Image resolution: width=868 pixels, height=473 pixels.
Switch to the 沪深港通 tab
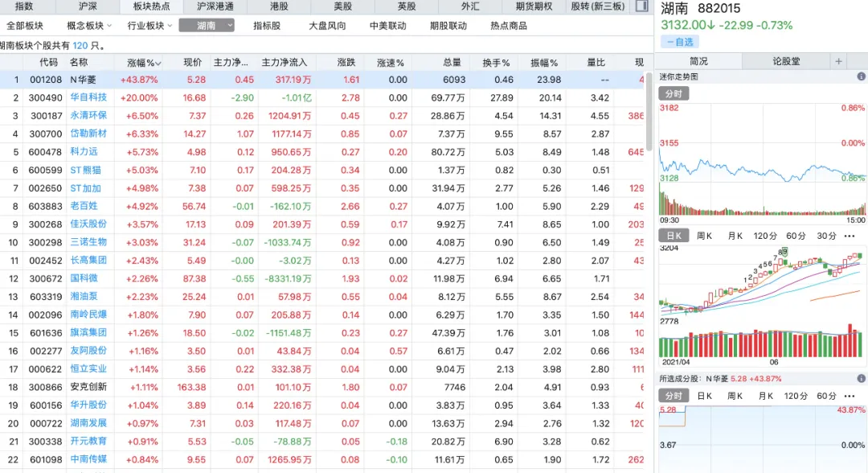click(215, 6)
